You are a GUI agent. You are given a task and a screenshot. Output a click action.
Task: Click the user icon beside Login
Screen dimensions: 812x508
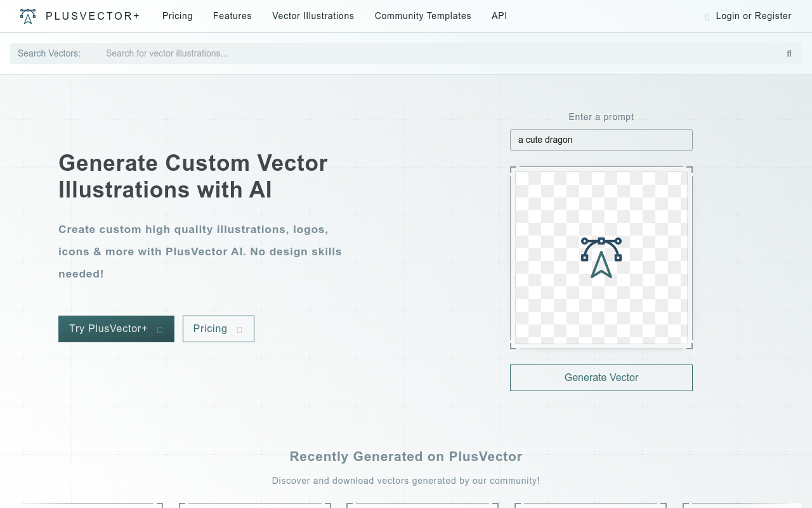707,17
